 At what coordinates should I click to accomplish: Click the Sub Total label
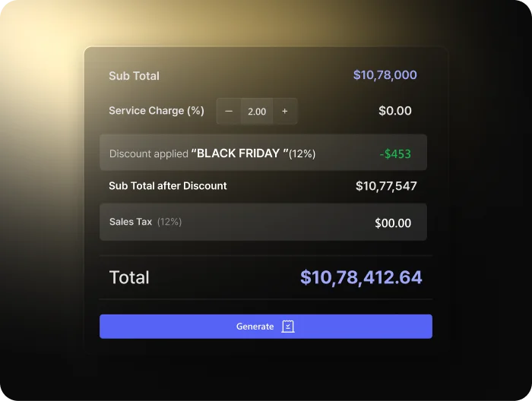pos(134,76)
